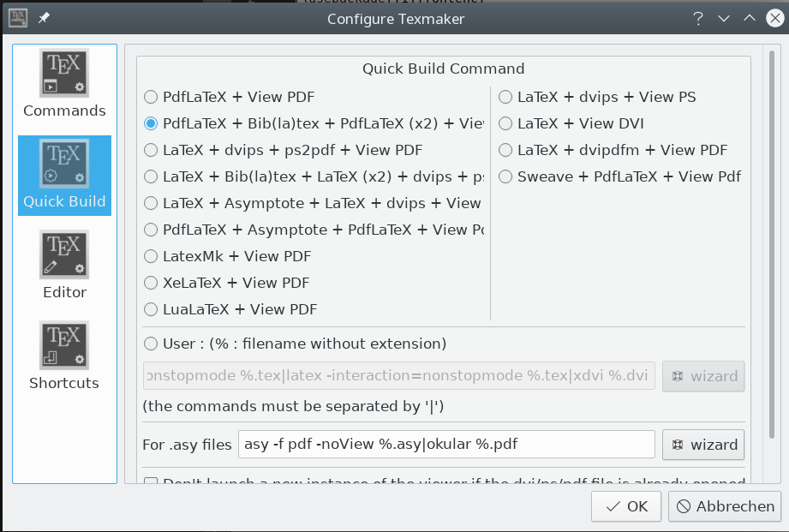Choose XeLaTeX + View PDF radio button
The image size is (789, 532).
coord(152,283)
